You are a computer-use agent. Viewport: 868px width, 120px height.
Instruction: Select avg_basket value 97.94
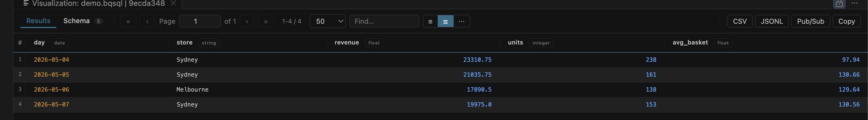[x=851, y=60]
